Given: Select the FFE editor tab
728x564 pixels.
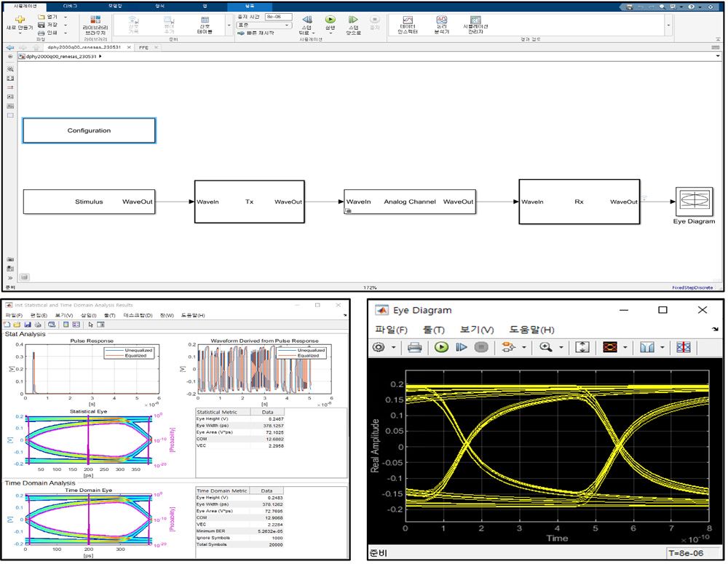Looking at the screenshot, I should click(x=143, y=48).
